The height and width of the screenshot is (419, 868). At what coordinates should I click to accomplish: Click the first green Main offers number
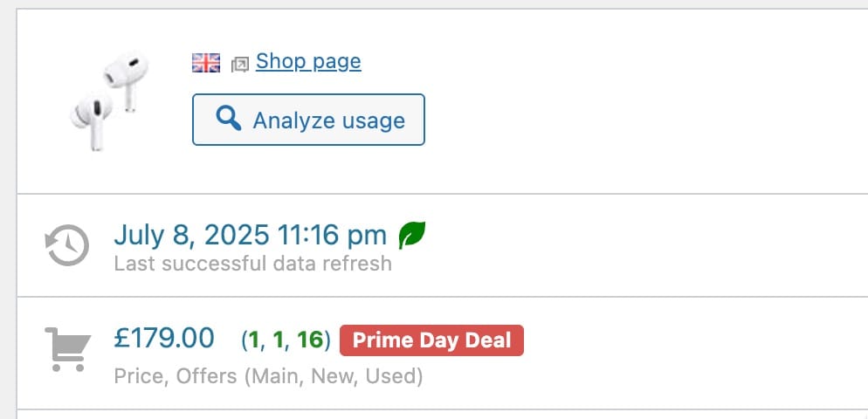click(254, 340)
